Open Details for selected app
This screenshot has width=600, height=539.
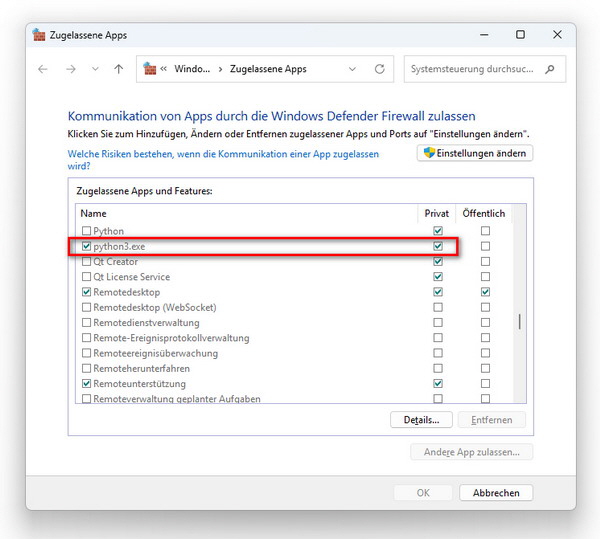pyautogui.click(x=421, y=420)
